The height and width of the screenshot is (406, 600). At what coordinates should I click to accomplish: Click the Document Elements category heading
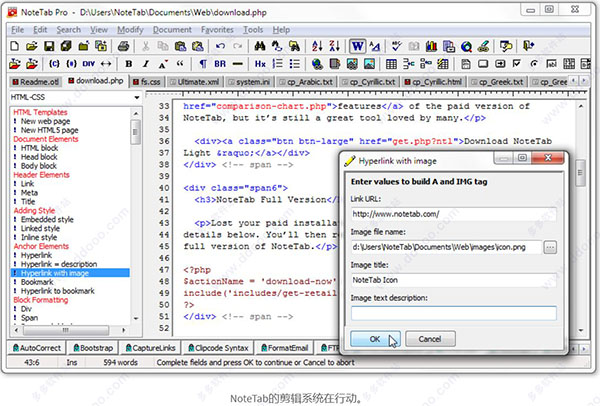pyautogui.click(x=46, y=139)
